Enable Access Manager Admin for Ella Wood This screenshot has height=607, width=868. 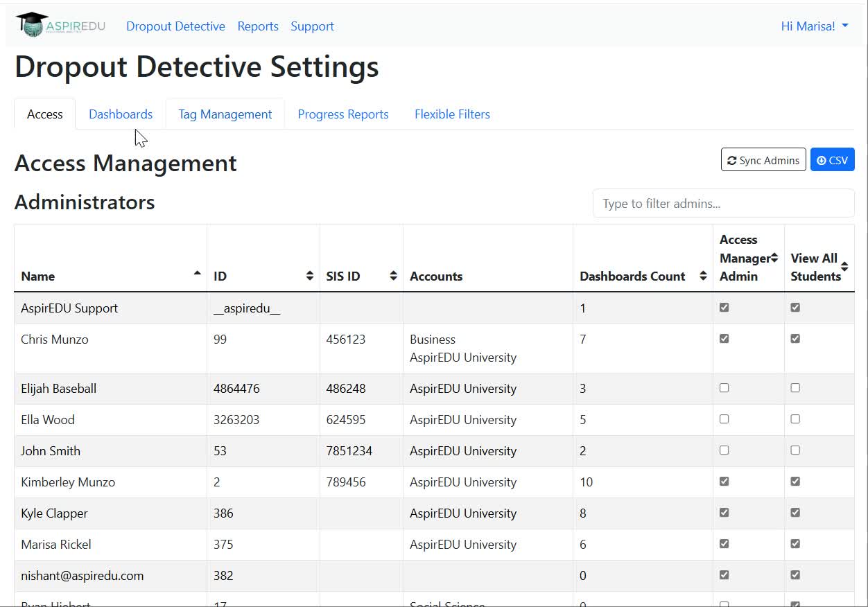click(724, 419)
